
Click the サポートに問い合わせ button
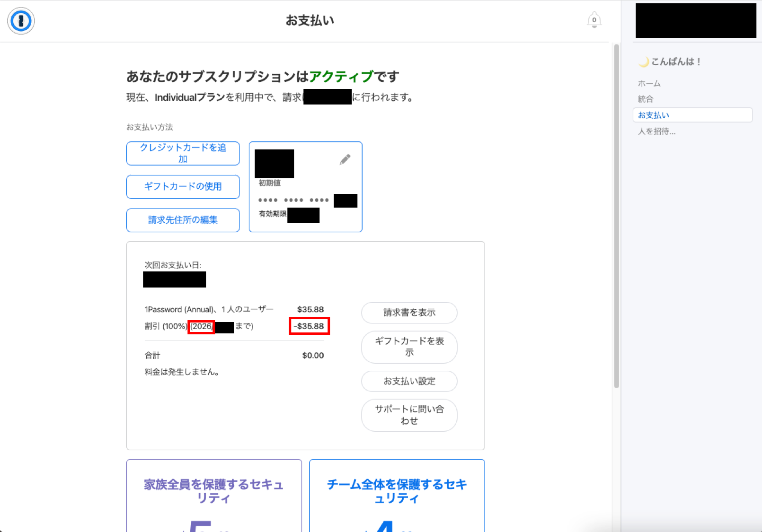(x=409, y=415)
